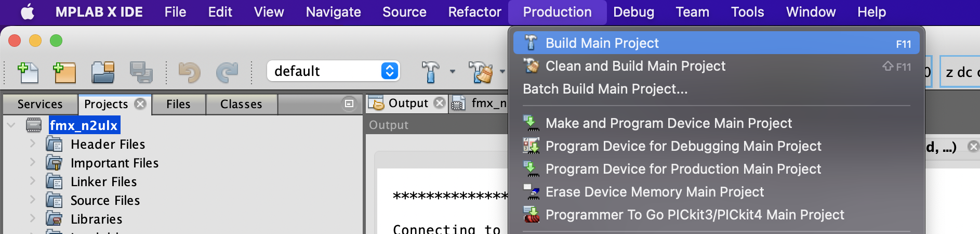
Task: Expand the Header Files folder
Action: [x=33, y=144]
